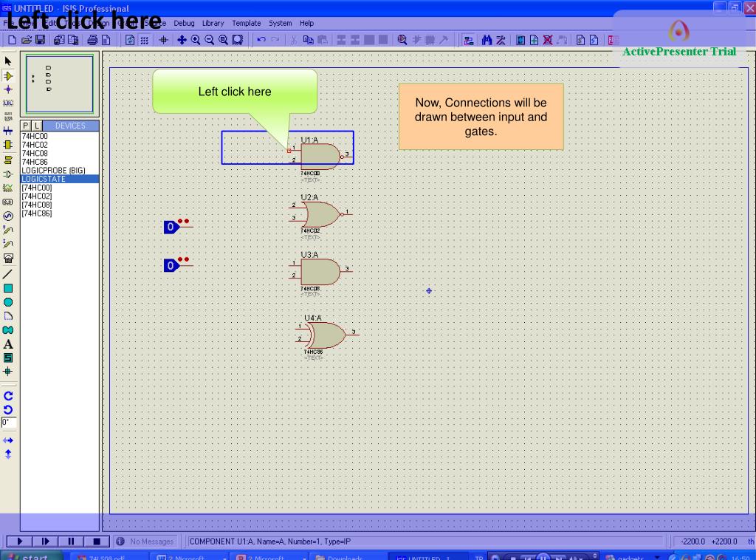Select the Text script tool
The image size is (756, 560).
(7, 116)
